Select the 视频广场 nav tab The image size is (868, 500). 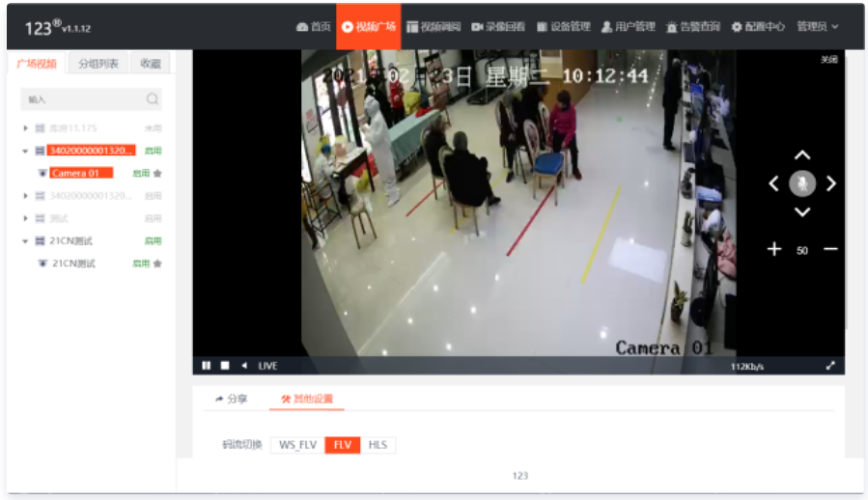[369, 27]
